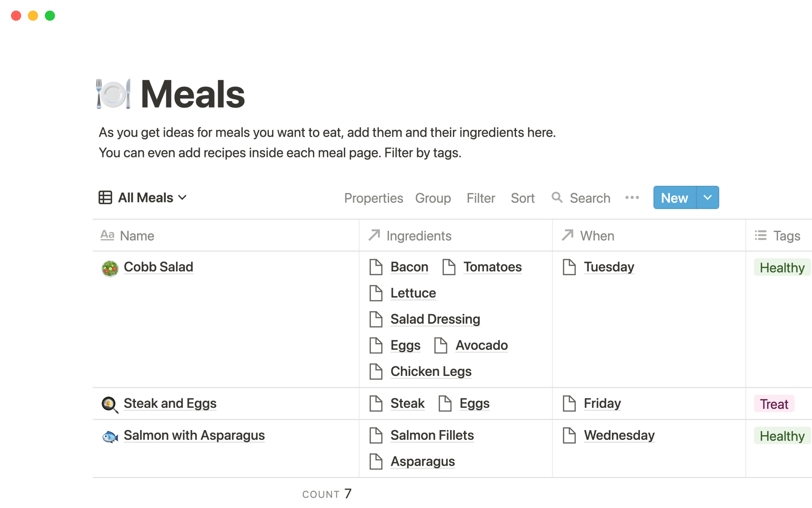
Task: Click the Sort menu item
Action: click(x=523, y=197)
